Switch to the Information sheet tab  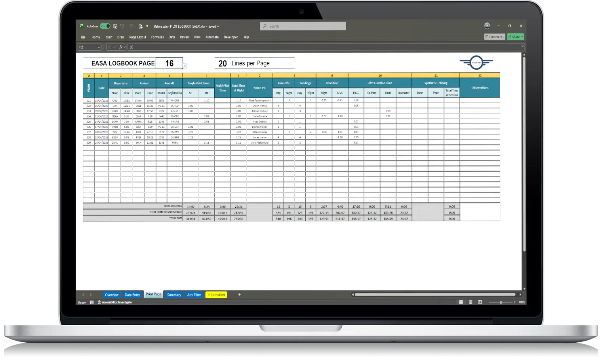pos(216,295)
